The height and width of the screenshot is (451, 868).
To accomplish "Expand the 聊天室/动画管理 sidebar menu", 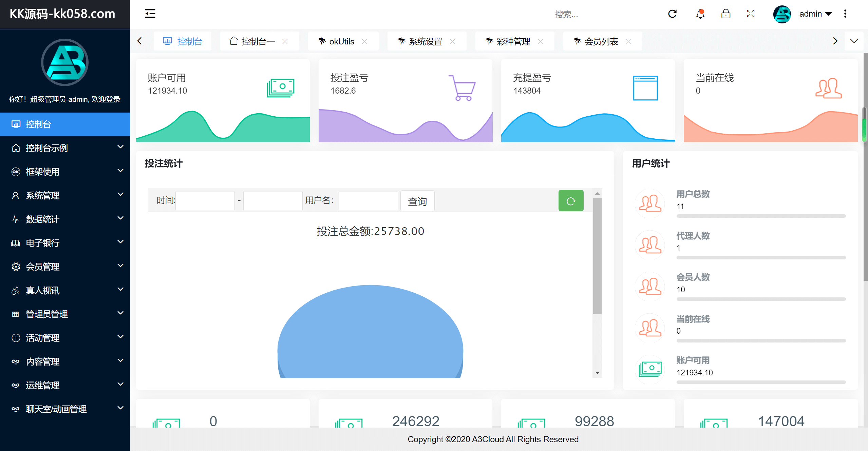I will tap(65, 409).
